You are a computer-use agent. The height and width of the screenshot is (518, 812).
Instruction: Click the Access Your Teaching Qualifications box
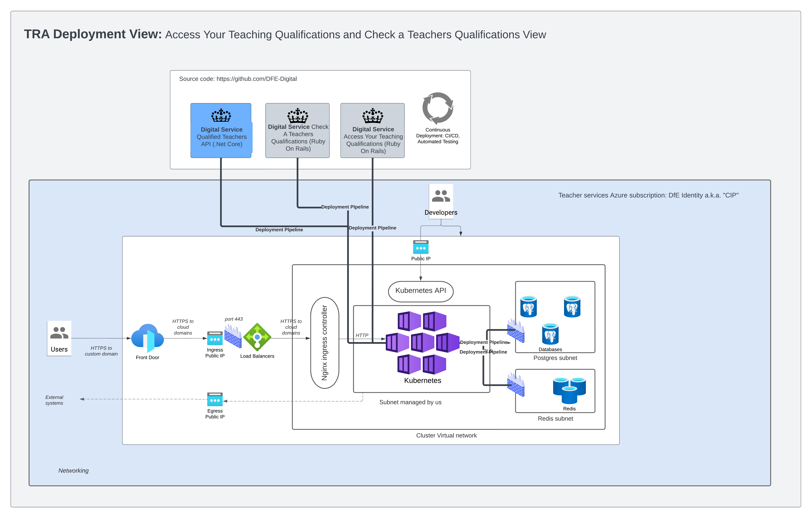(373, 131)
